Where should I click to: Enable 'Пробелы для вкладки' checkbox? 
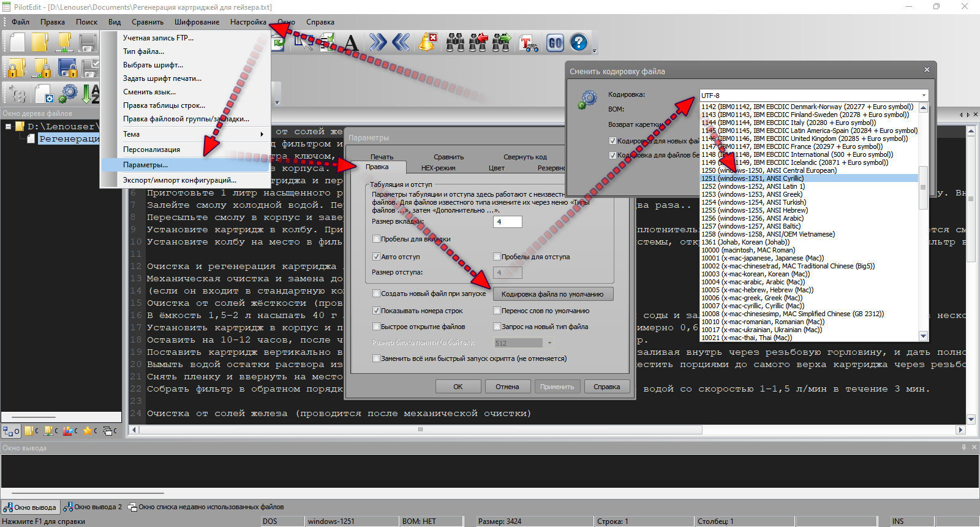(376, 239)
